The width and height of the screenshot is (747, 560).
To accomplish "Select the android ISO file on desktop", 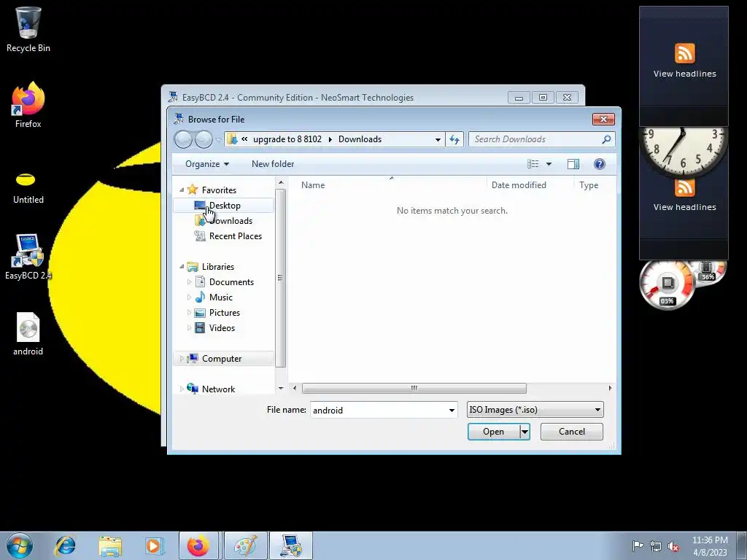I will [28, 334].
